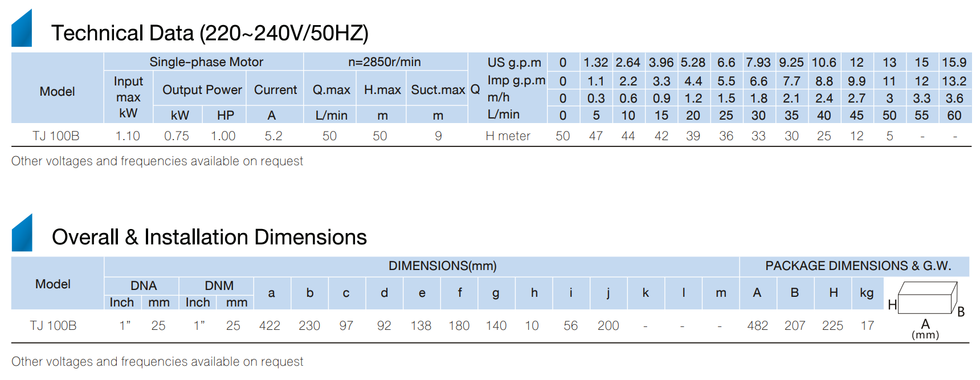Click the kg package weight header
The image size is (980, 380).
[x=867, y=293]
